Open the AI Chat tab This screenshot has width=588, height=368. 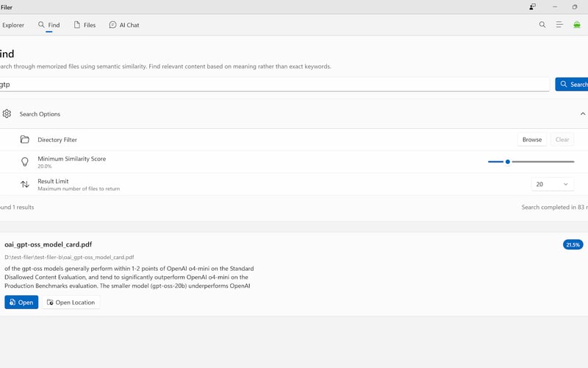124,25
